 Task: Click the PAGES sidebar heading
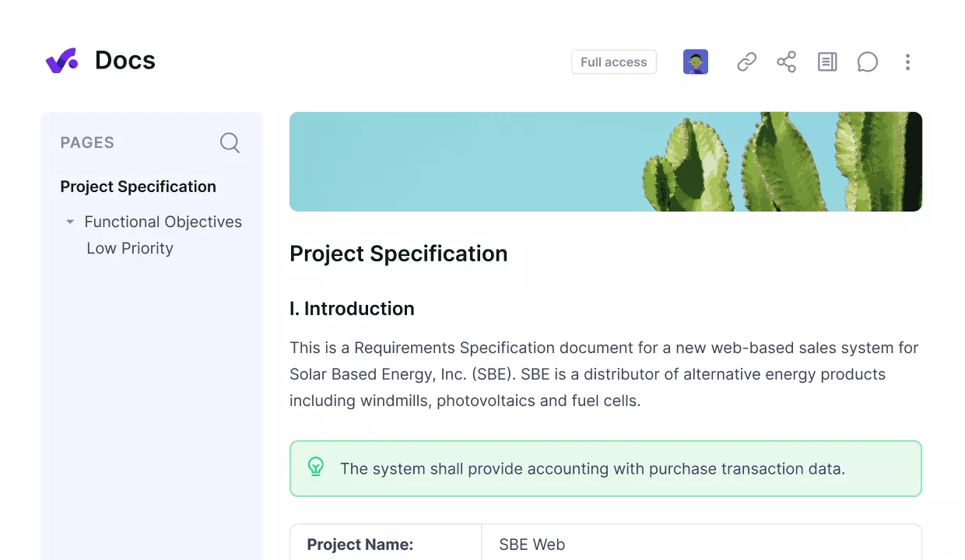click(x=87, y=142)
